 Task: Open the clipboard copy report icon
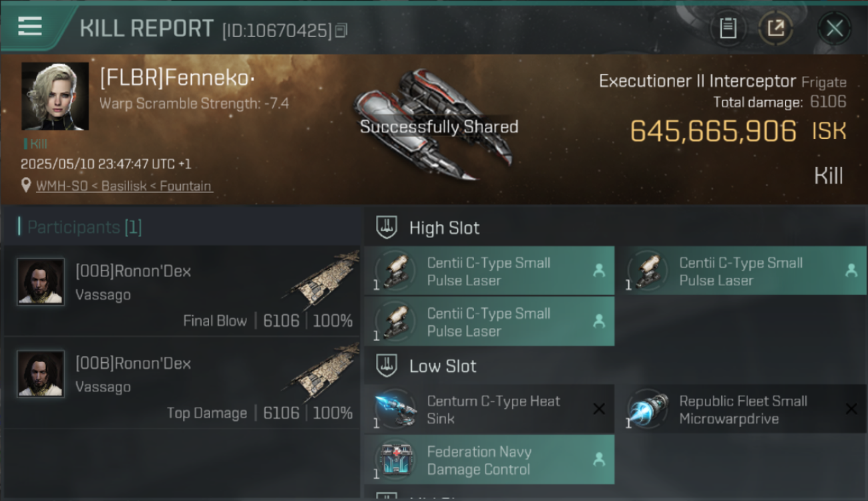tap(728, 28)
